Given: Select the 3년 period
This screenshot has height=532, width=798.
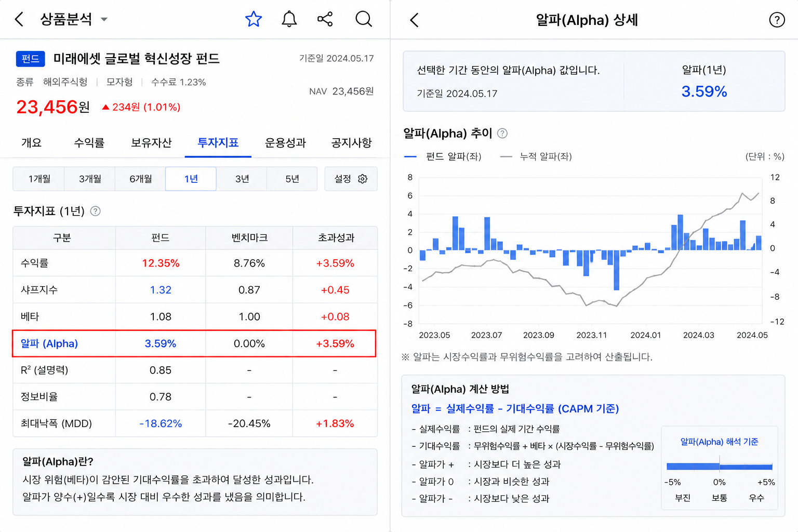Looking at the screenshot, I should pos(242,179).
